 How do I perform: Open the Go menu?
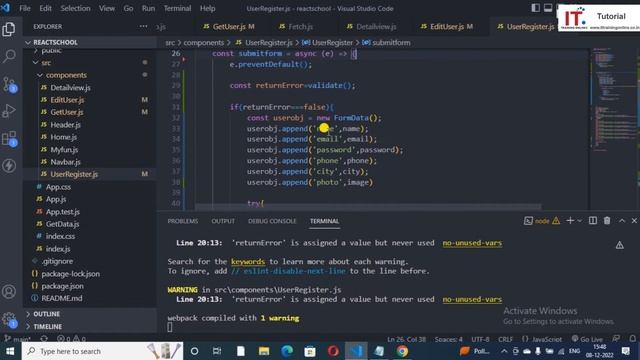tap(128, 8)
